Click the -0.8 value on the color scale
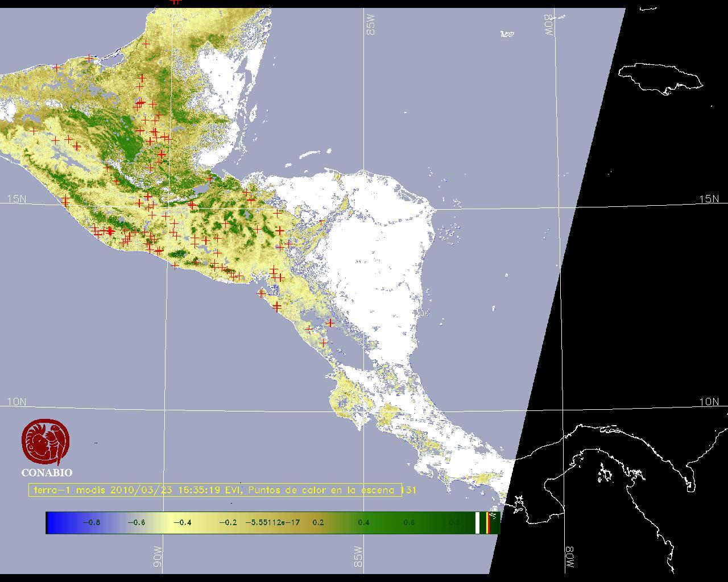 click(x=91, y=522)
